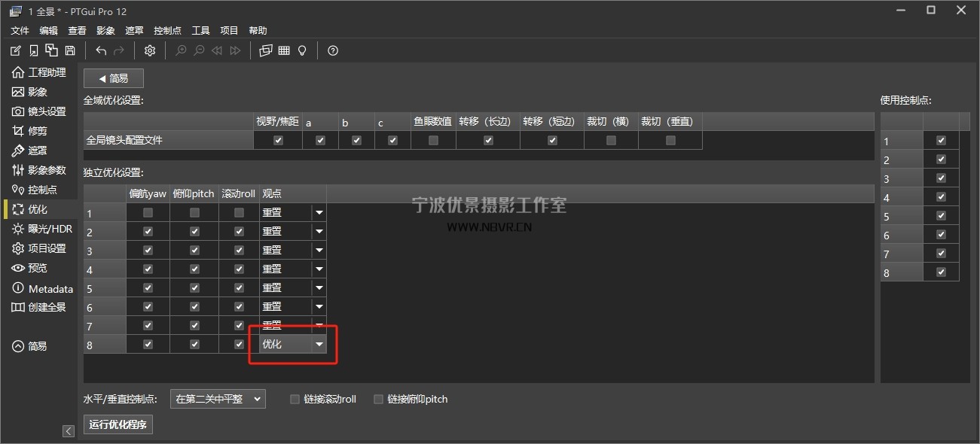
Task: Enable 偏航yaw checkbox for image 1
Action: coord(148,213)
